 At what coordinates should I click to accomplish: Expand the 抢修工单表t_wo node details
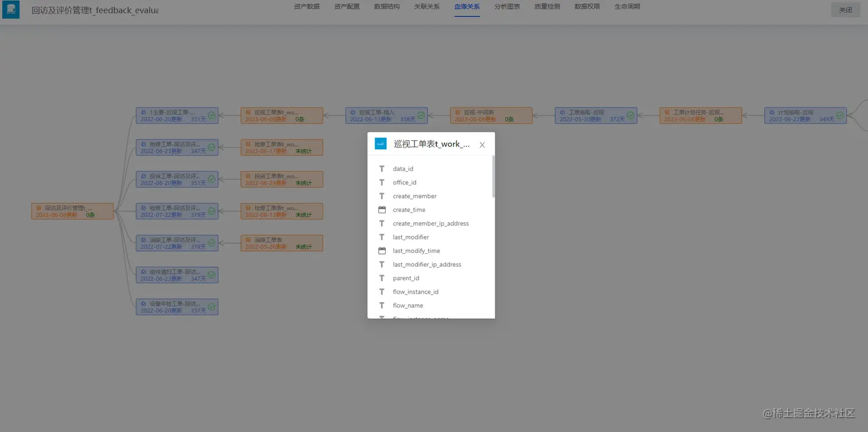(x=281, y=147)
